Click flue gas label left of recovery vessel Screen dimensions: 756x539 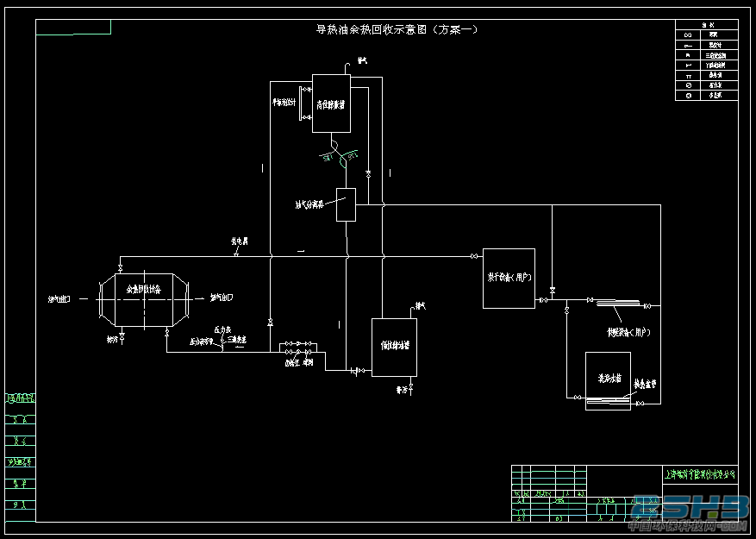[59, 299]
